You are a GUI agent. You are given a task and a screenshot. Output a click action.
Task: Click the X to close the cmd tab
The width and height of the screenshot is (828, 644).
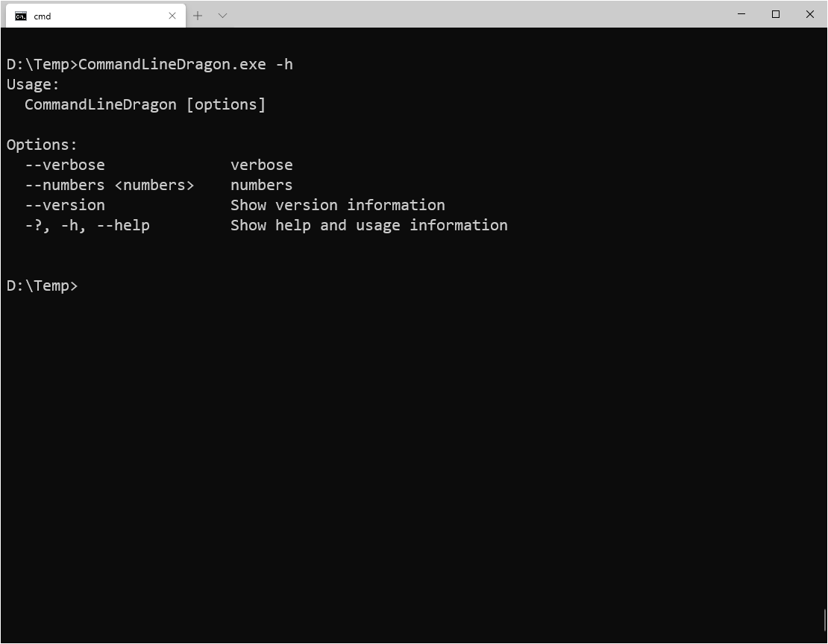pos(172,16)
